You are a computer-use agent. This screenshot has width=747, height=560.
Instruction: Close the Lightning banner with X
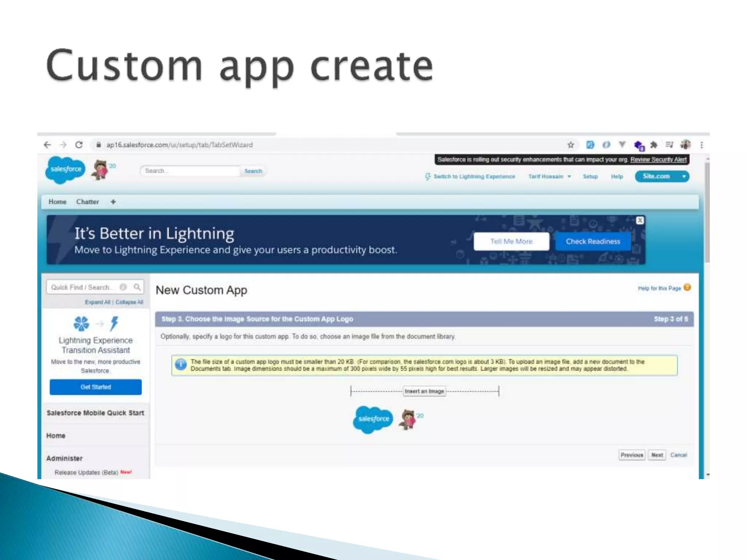click(x=640, y=221)
